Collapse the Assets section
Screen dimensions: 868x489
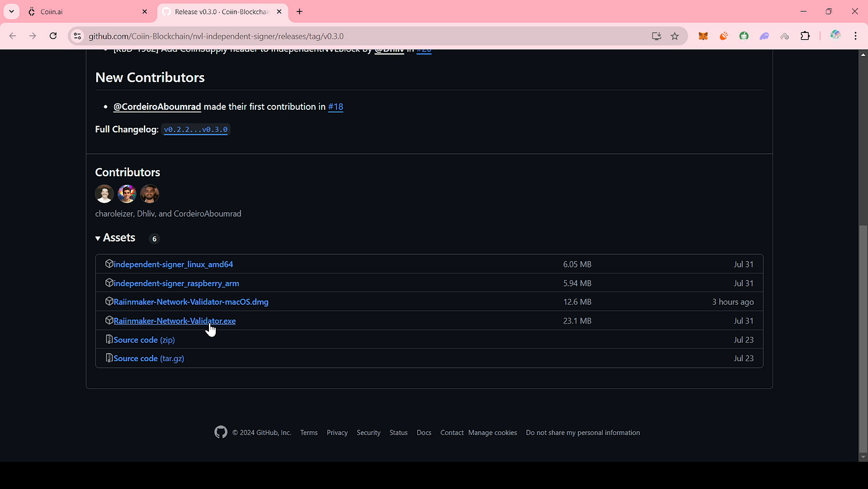click(x=115, y=238)
